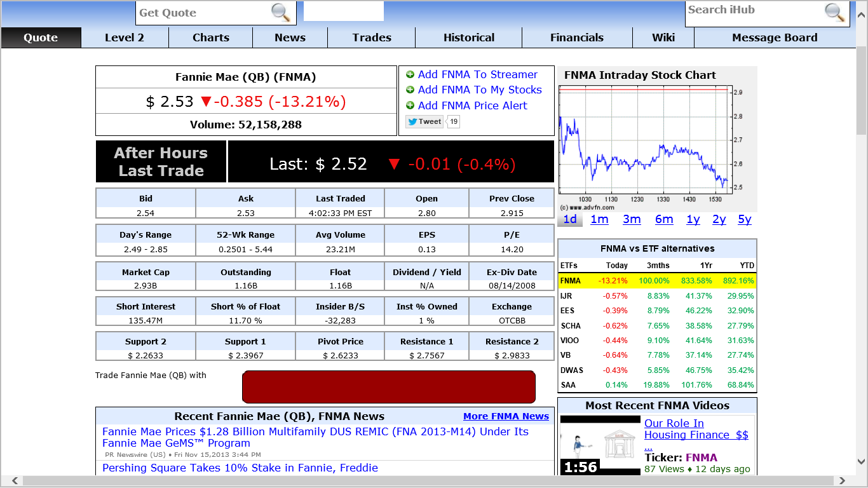Click the Fannie Mae (QB) (FNMA) title
The height and width of the screenshot is (488, 868).
coord(246,78)
